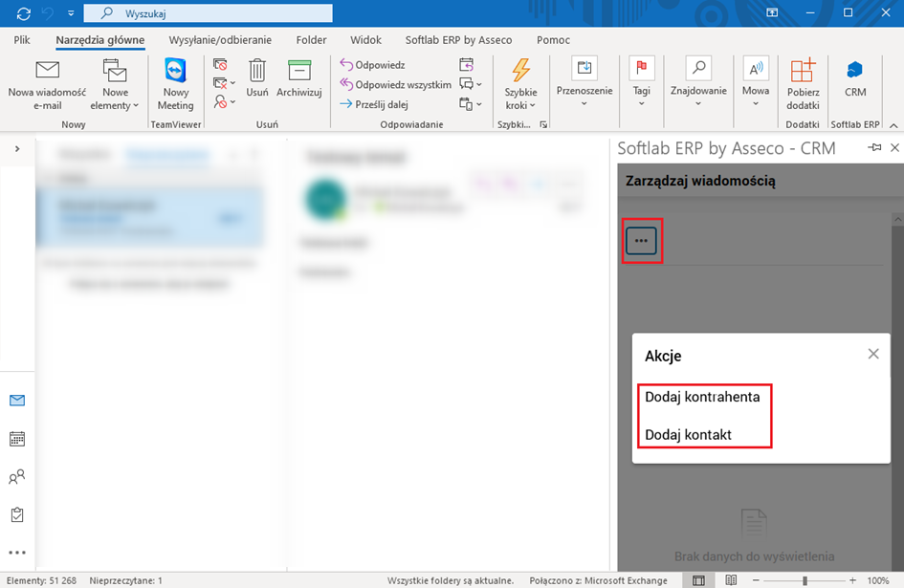The width and height of the screenshot is (904, 588).
Task: Open the Tasks clipboard icon in the sidebar
Action: 17,514
